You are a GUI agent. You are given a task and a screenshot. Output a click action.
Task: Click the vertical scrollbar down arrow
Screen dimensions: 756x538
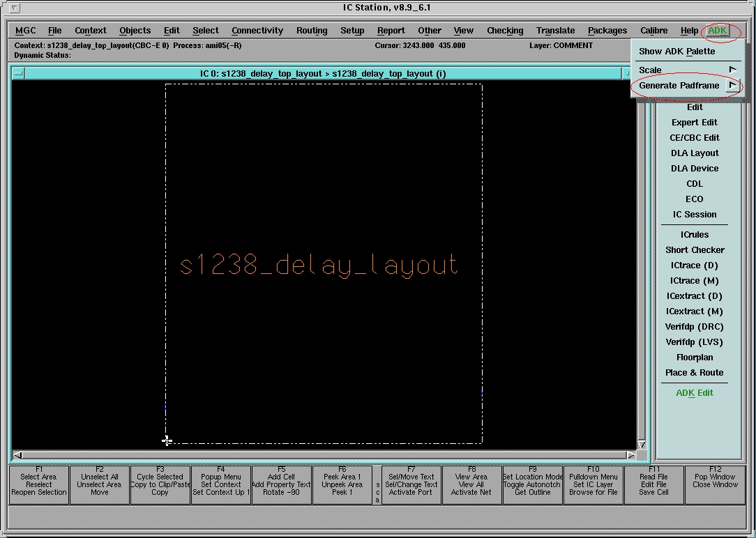tap(642, 445)
